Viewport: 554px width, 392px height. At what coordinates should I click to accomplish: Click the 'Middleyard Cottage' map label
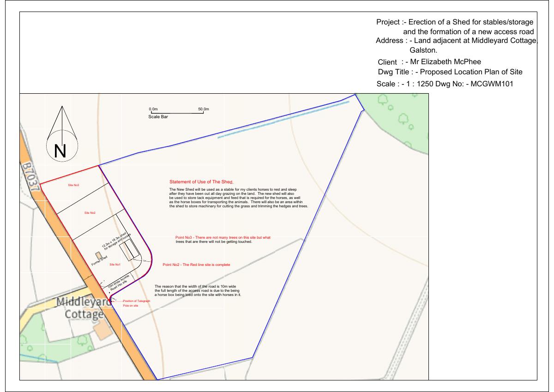tap(84, 308)
